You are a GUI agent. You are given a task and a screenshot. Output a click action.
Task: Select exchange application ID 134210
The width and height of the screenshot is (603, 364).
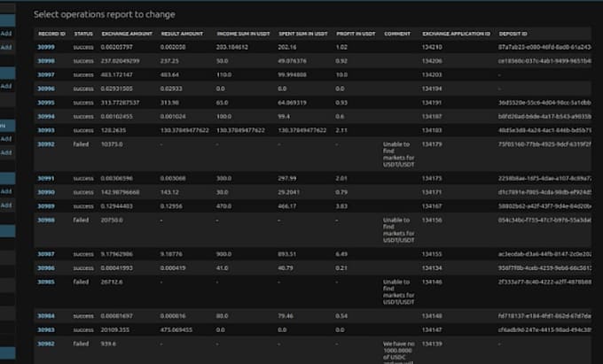(x=432, y=47)
